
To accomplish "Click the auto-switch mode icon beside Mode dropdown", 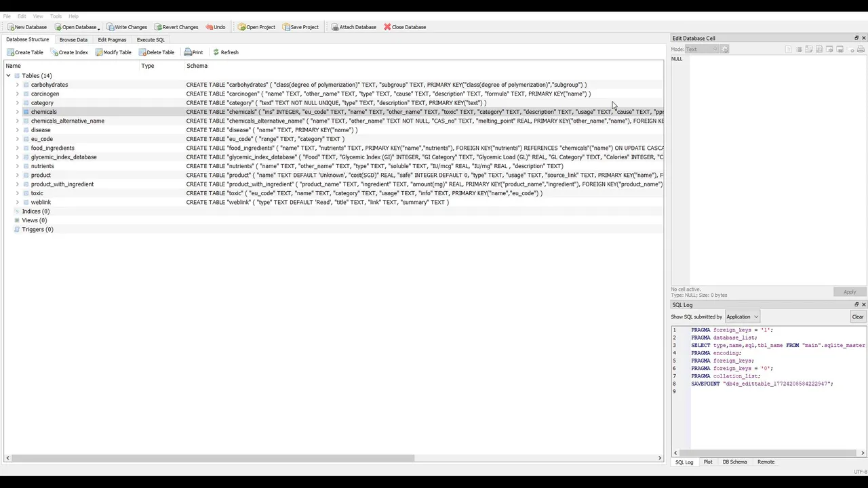I will [725, 49].
